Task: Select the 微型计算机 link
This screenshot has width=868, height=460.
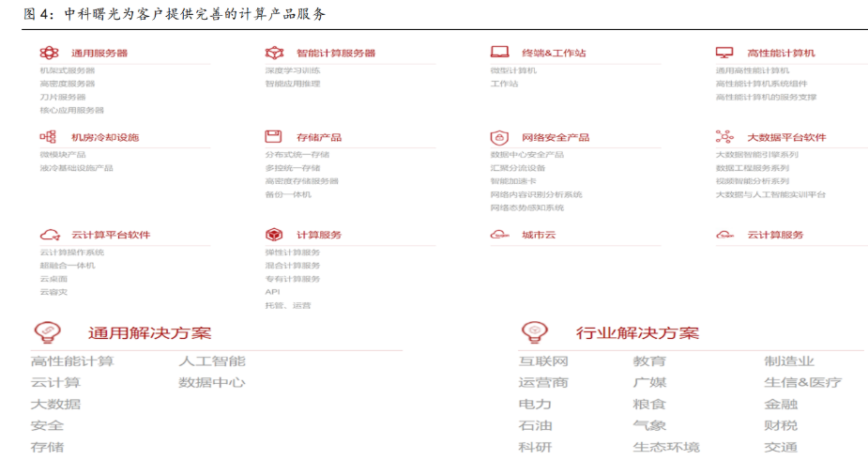Action: click(513, 70)
